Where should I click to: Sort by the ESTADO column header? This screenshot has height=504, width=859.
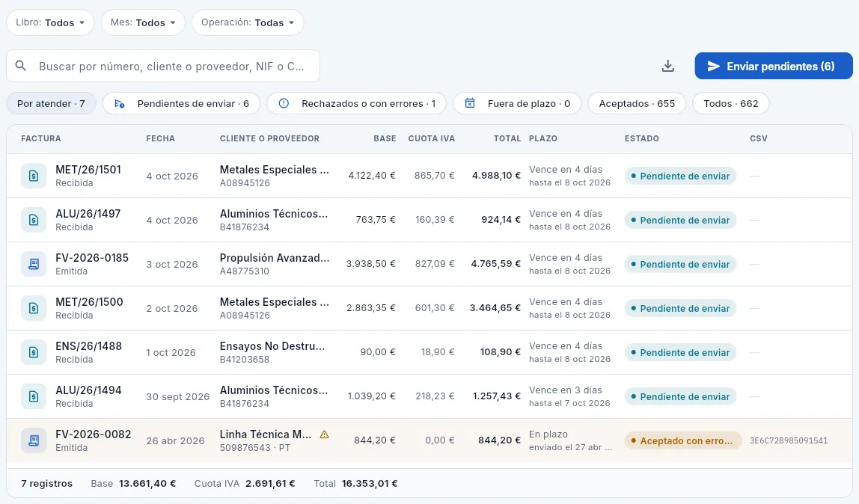pos(641,138)
